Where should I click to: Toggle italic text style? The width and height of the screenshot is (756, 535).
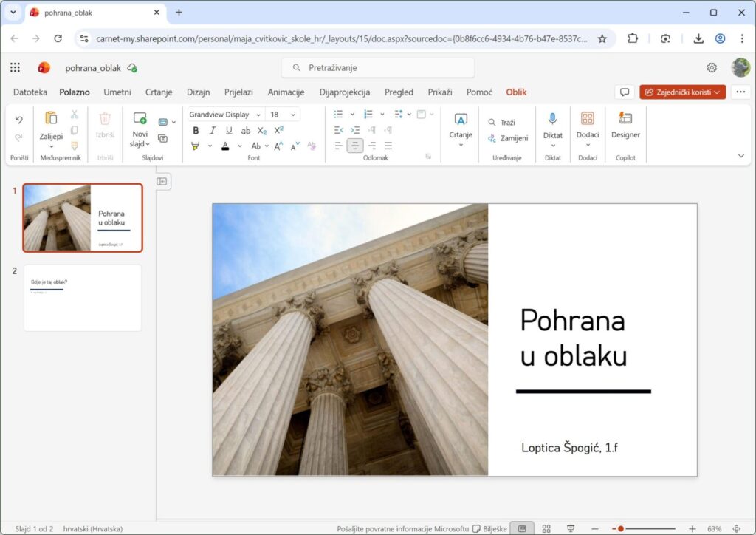(213, 130)
